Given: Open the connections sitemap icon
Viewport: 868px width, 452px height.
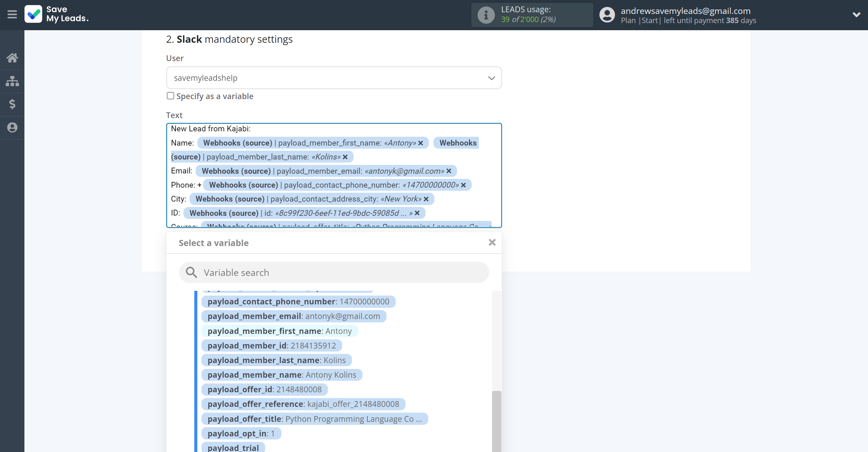Looking at the screenshot, I should tap(12, 81).
